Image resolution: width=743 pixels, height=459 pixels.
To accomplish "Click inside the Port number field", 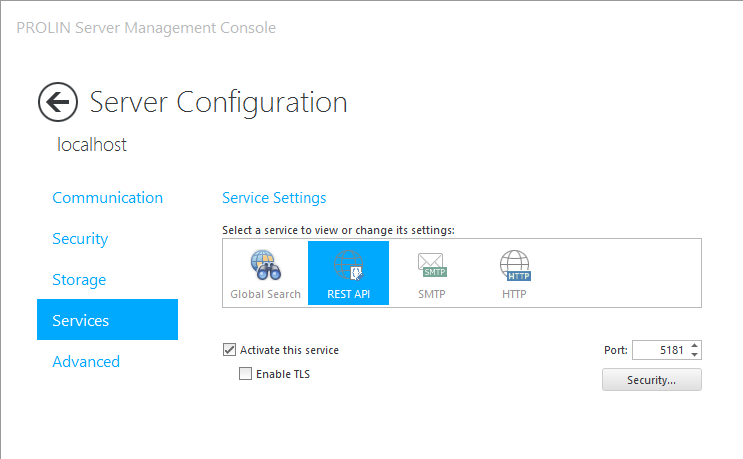I will [x=660, y=350].
